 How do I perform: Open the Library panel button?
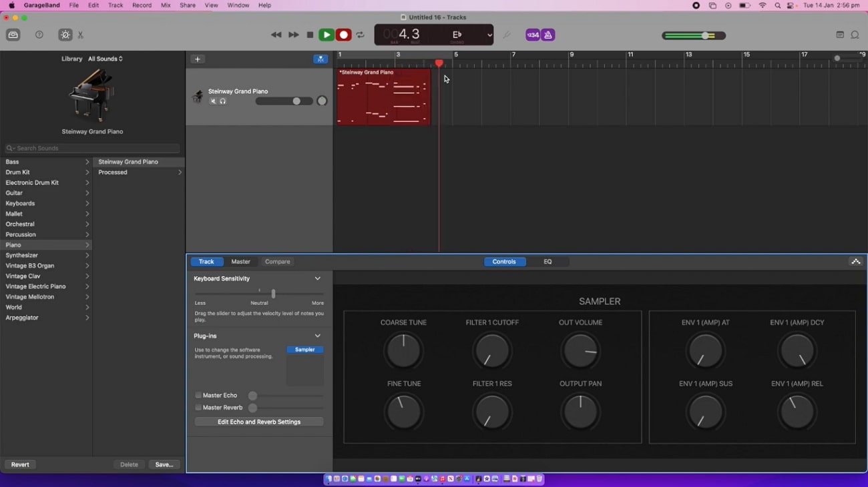[13, 35]
